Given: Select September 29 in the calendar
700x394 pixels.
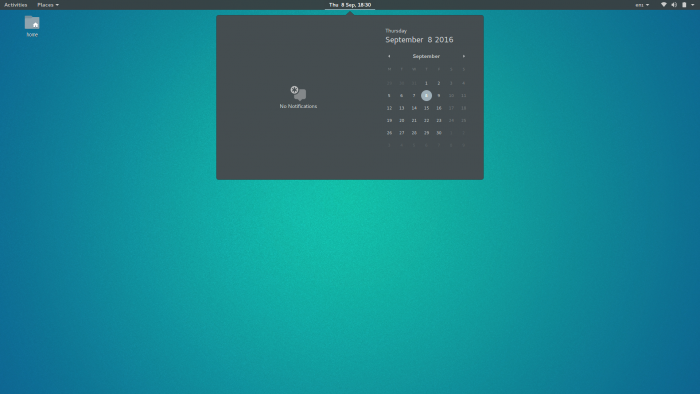Looking at the screenshot, I should (x=426, y=133).
